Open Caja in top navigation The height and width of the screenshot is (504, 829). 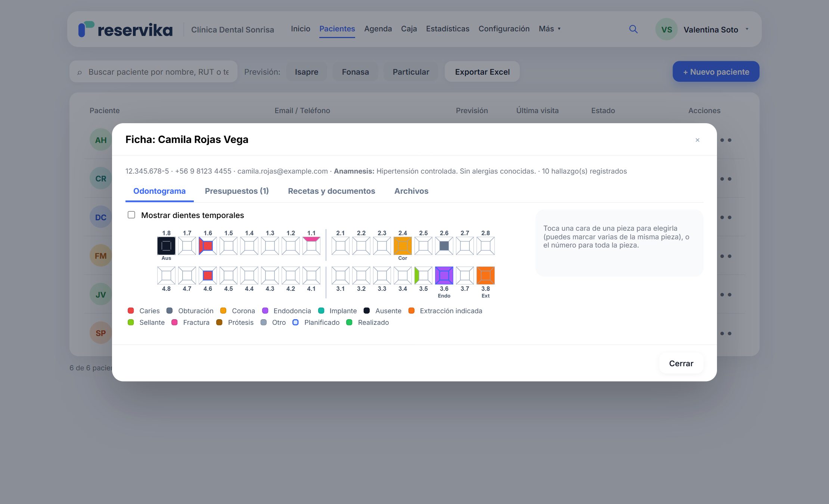(409, 29)
